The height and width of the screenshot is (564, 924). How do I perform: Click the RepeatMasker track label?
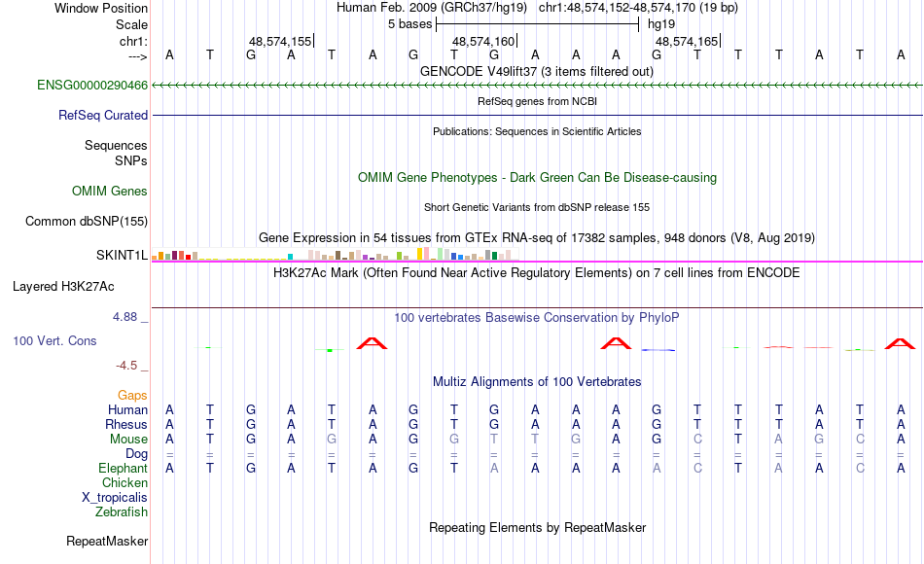point(107,541)
